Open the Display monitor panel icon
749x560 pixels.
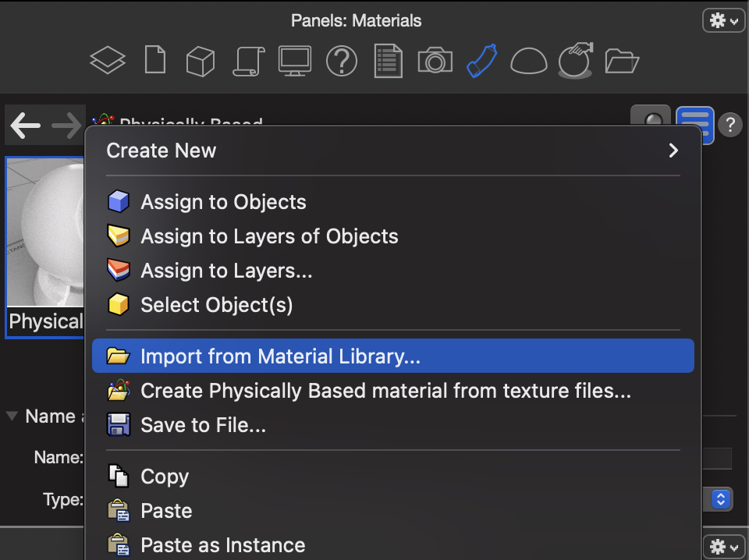(x=295, y=61)
